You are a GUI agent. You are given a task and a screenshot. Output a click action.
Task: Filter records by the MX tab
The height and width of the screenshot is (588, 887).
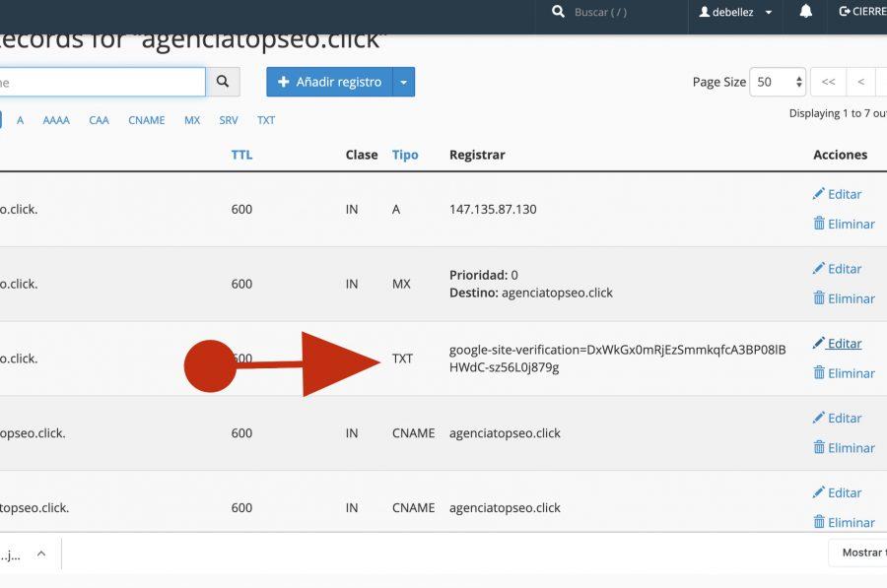(x=192, y=120)
